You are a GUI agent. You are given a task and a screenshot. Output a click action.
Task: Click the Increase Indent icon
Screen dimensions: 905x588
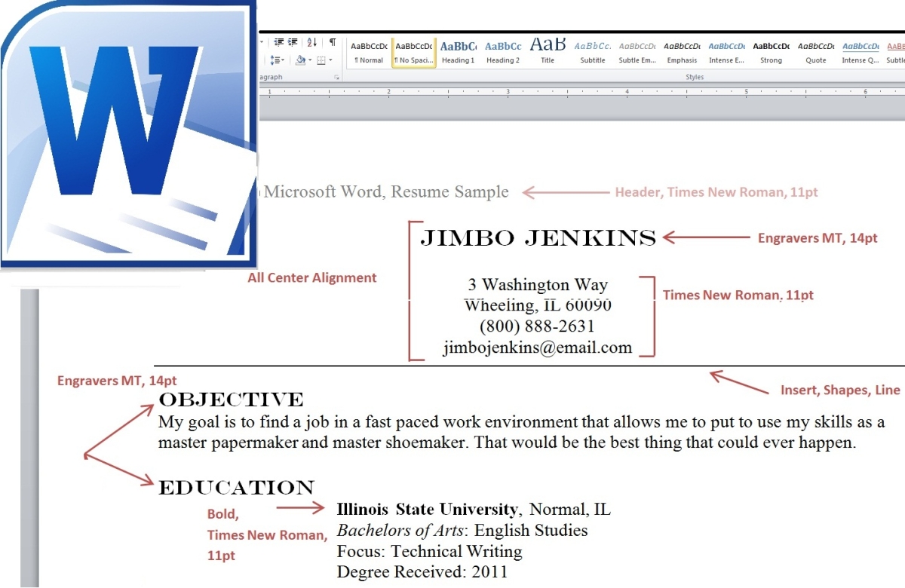point(293,41)
